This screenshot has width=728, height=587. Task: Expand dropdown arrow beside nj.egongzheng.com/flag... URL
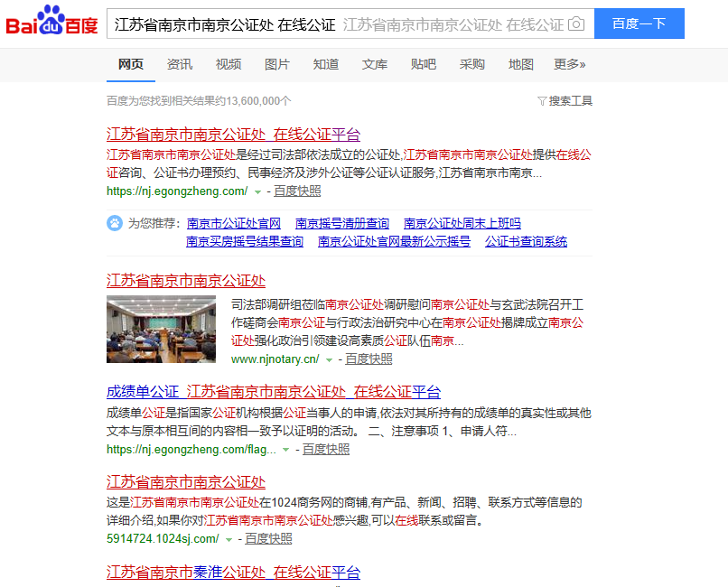(x=286, y=450)
